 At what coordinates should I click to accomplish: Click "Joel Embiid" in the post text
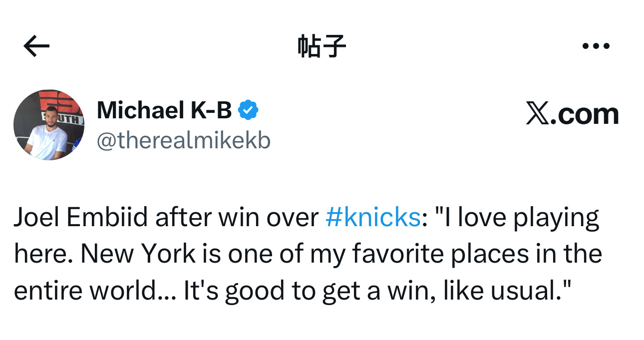[81, 217]
